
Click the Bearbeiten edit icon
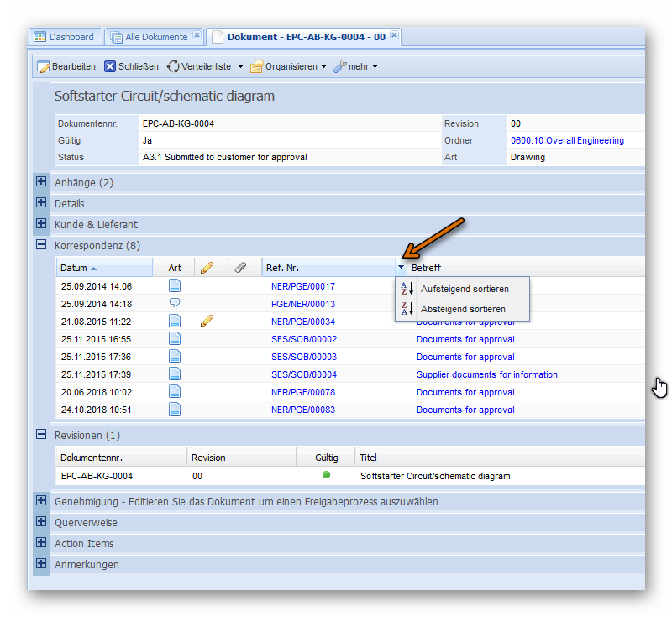[44, 66]
